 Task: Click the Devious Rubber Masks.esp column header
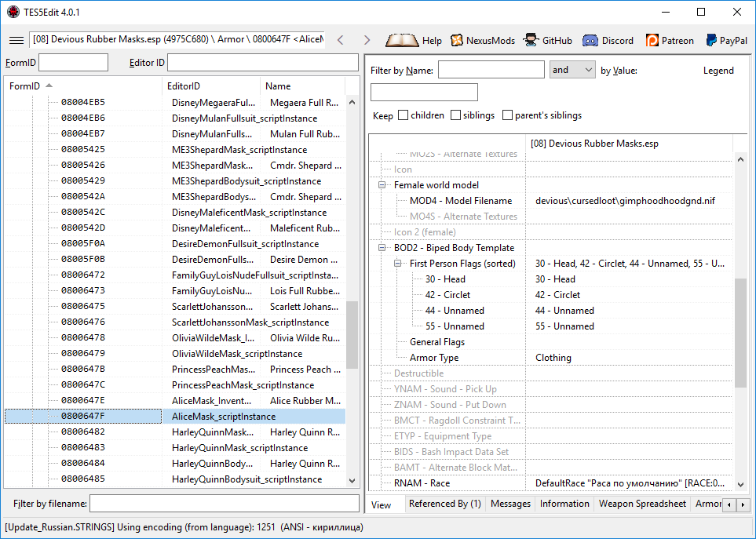629,143
